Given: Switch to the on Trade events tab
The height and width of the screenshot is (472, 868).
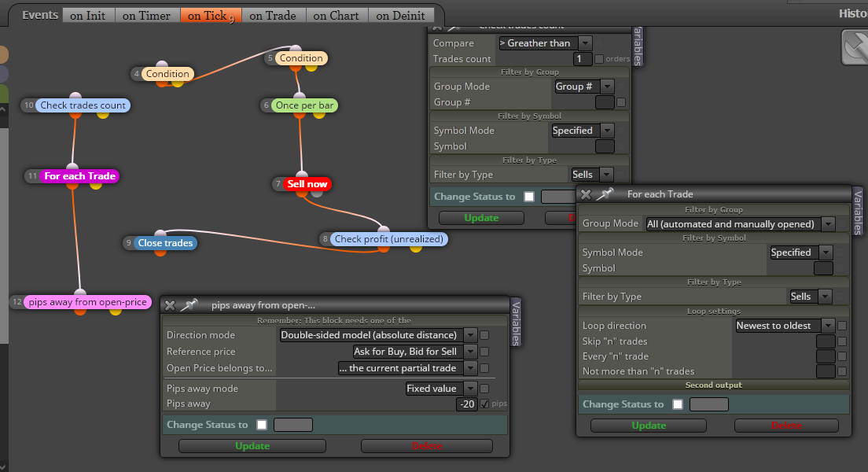Looking at the screenshot, I should pyautogui.click(x=273, y=16).
